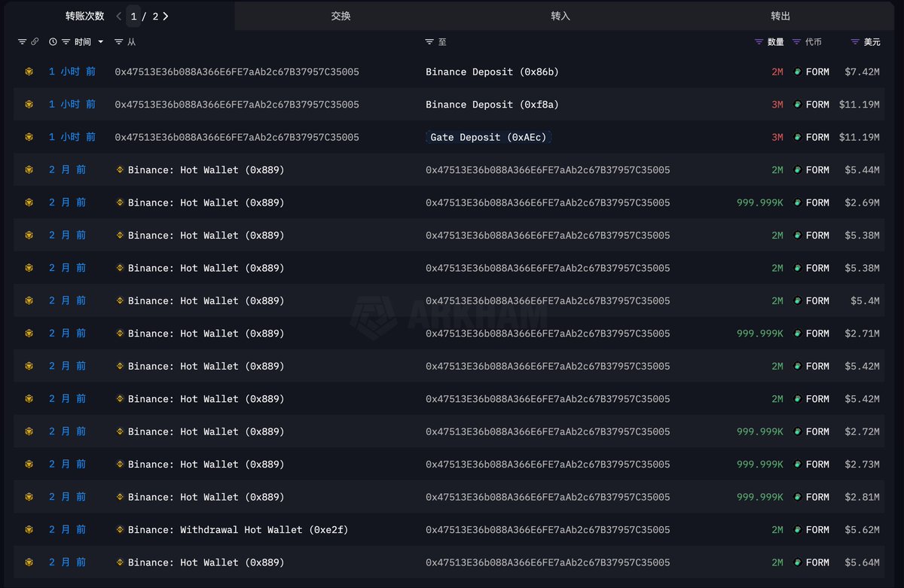Click the chain icon in the $5.4M row
The height and width of the screenshot is (588, 904).
click(29, 300)
